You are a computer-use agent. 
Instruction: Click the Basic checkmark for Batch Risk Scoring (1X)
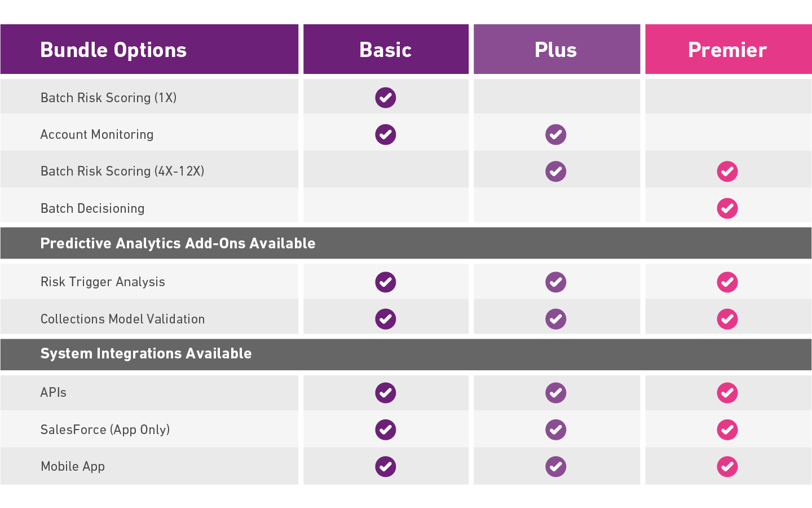[386, 98]
